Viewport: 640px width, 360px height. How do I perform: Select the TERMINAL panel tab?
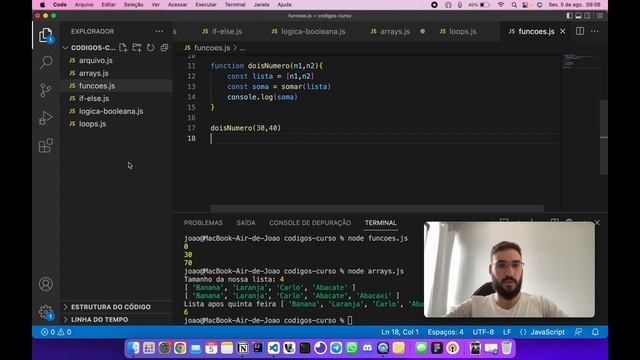click(x=380, y=222)
